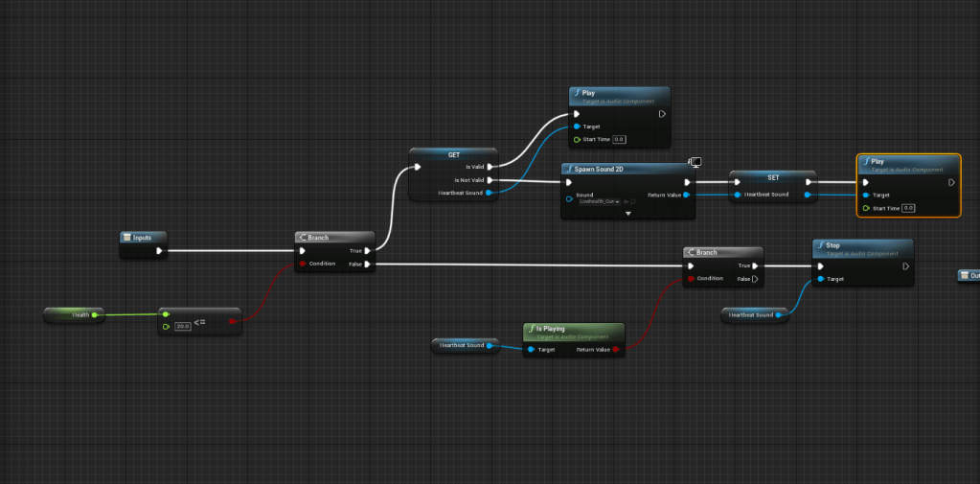Click the 20.0 value field in comparison node

tap(182, 327)
